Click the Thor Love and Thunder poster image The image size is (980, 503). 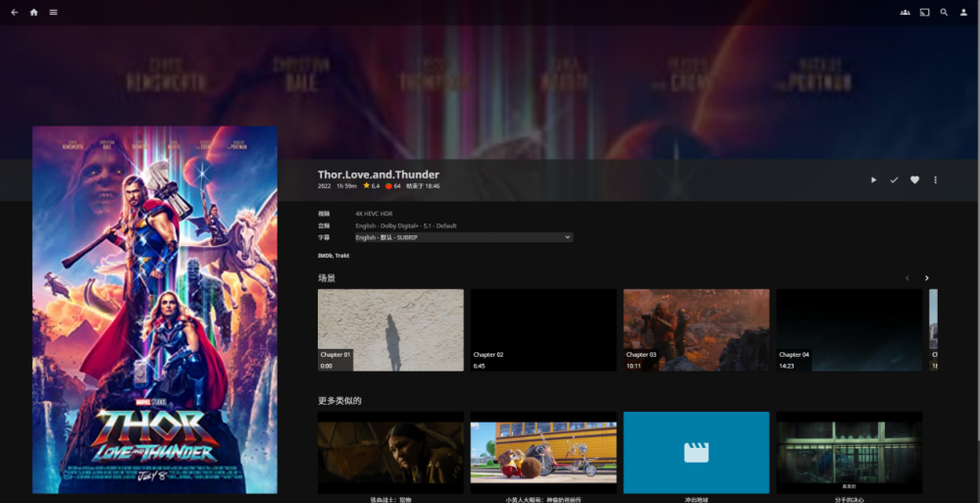pos(155,310)
